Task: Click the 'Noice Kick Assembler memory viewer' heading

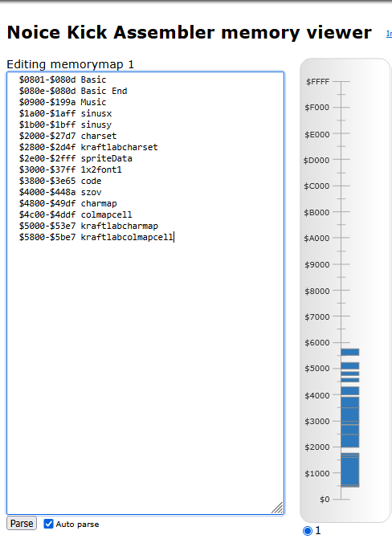Action: (x=189, y=33)
